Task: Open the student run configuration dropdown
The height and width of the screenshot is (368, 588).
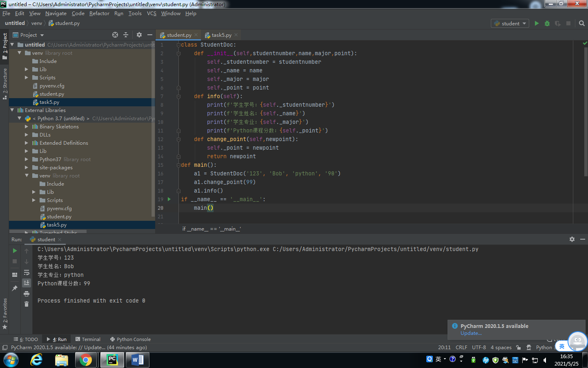Action: [510, 23]
